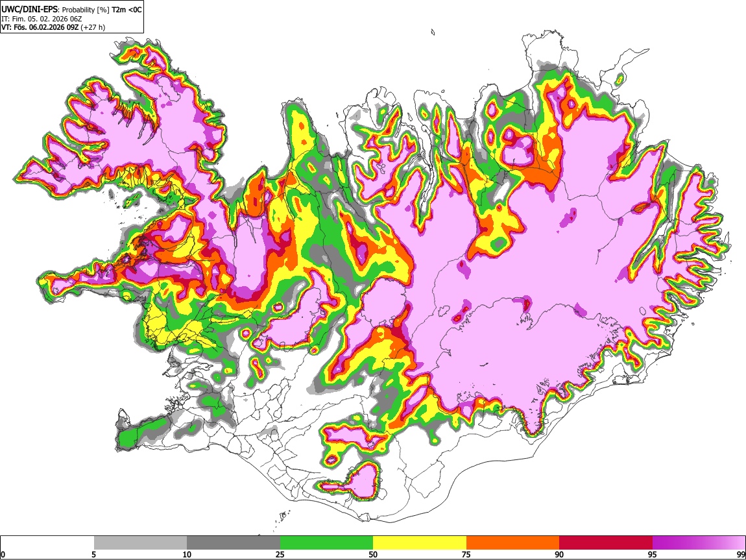Click the legend value '25'
The height and width of the screenshot is (560, 746).
280,554
